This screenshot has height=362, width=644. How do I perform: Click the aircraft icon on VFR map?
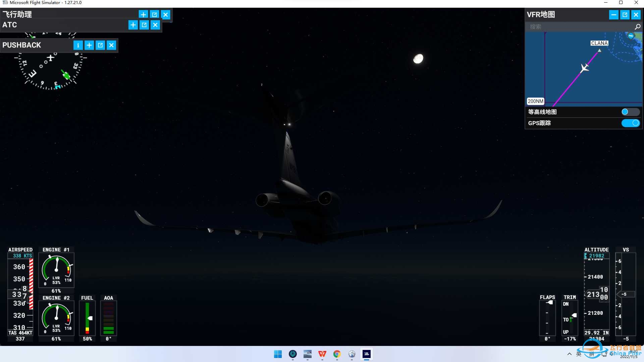(585, 68)
